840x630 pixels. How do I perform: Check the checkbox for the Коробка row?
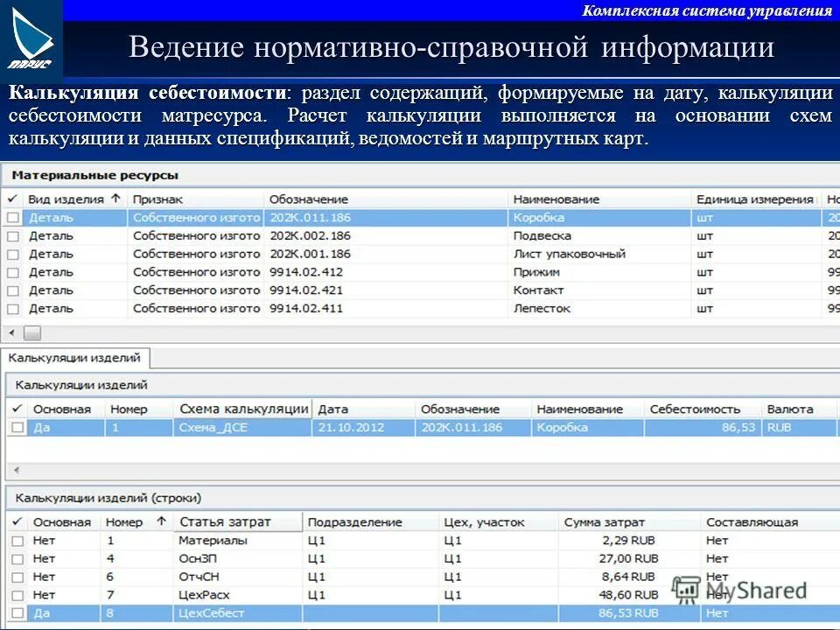[11, 216]
